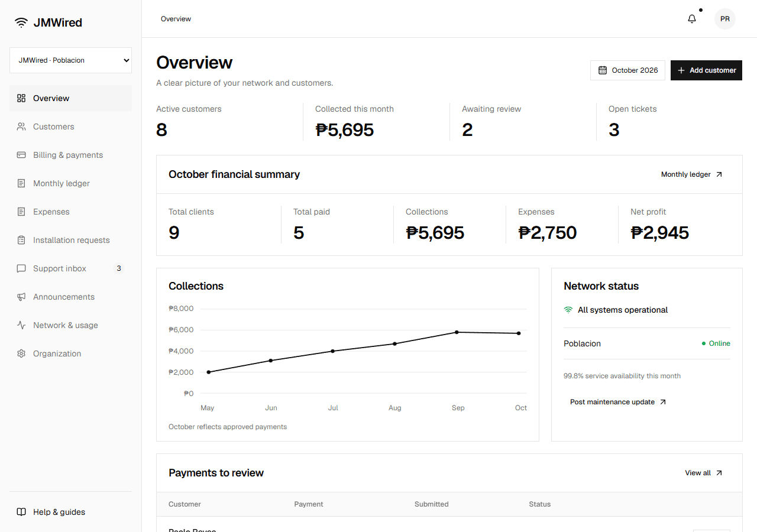Go to Customers in the sidebar
The width and height of the screenshot is (757, 532).
point(70,126)
